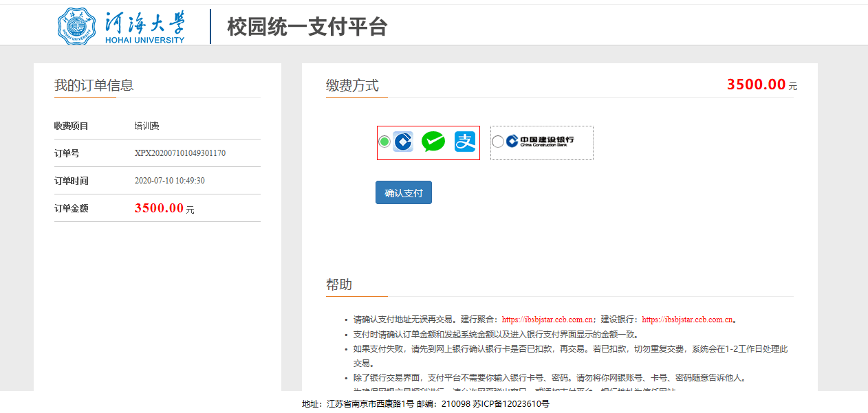Click the 3500.00 amount in 缴费方式 header
The width and height of the screenshot is (868, 413).
[756, 85]
